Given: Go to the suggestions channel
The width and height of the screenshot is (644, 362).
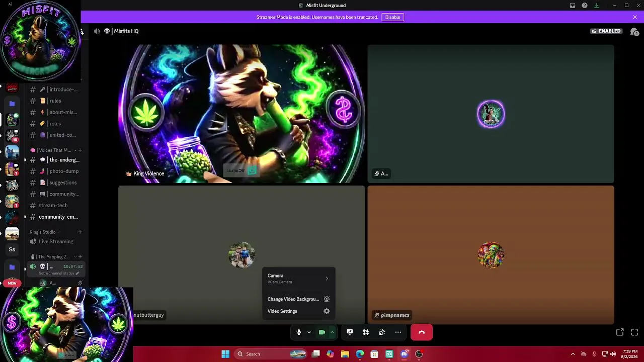Looking at the screenshot, I should 55,183.
